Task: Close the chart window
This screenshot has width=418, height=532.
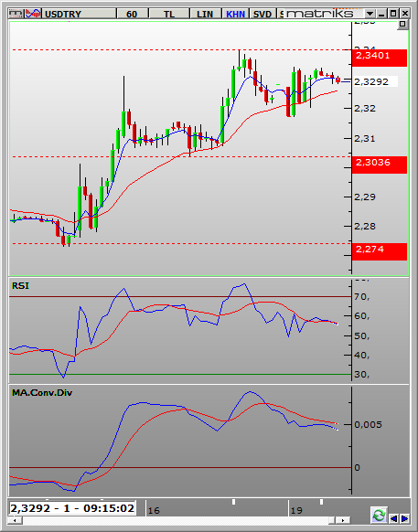Action: point(405,14)
